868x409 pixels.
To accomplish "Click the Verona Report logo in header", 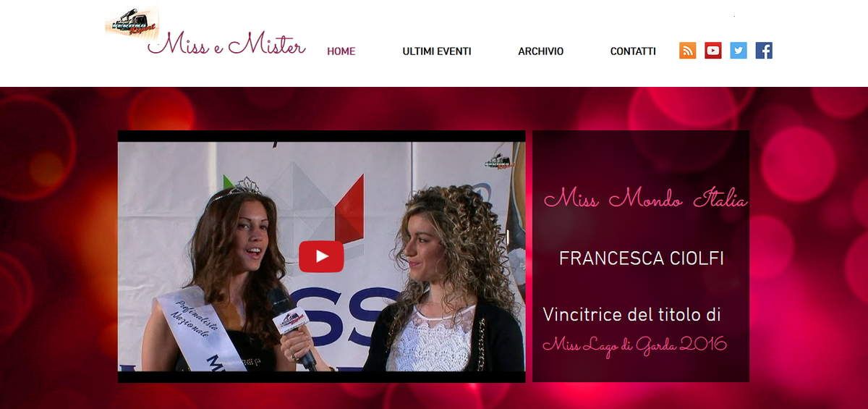I will 132,22.
